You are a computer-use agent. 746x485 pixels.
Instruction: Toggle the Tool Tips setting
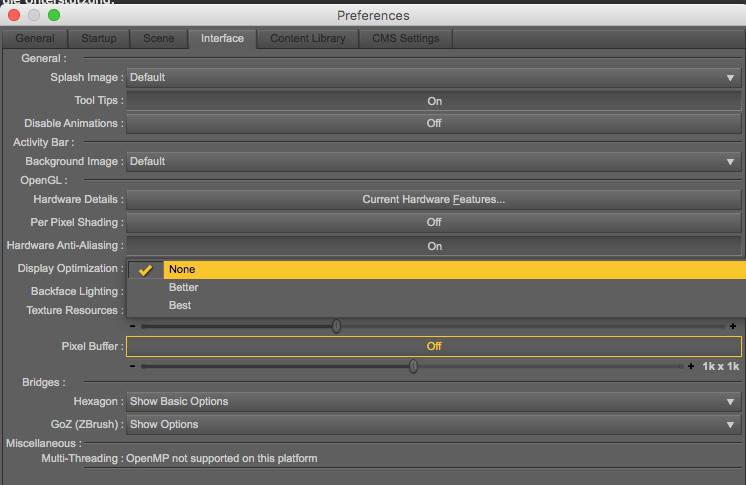click(434, 101)
